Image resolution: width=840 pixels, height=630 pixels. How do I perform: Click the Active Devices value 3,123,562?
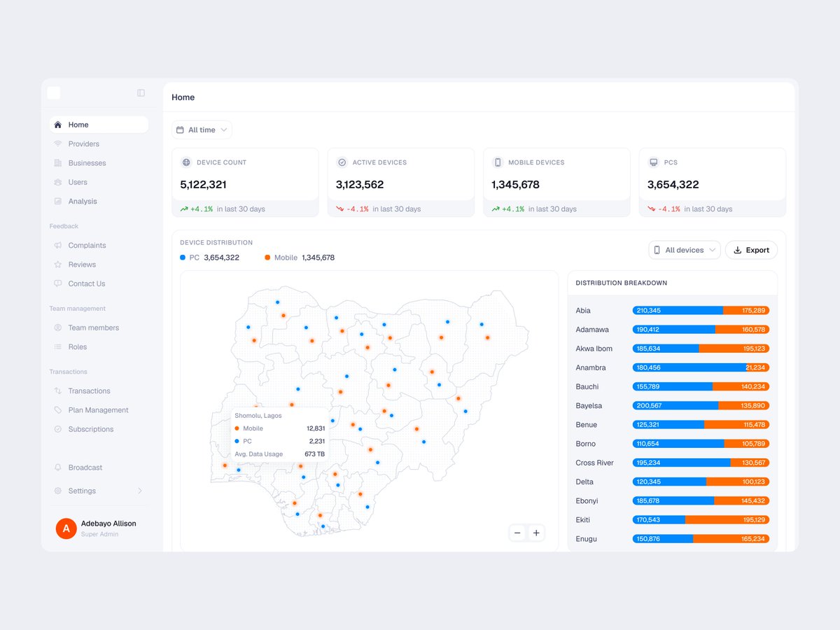click(360, 185)
